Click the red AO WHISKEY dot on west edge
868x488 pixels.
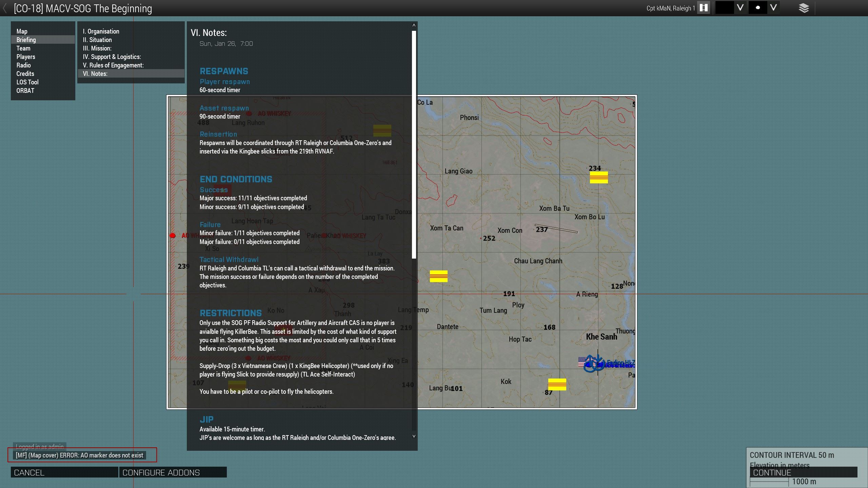click(x=173, y=236)
